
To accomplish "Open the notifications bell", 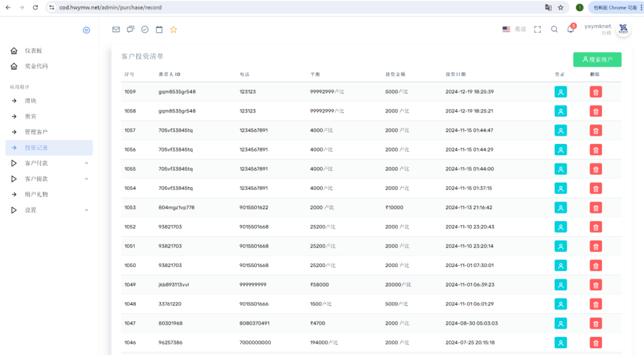I will tap(571, 29).
